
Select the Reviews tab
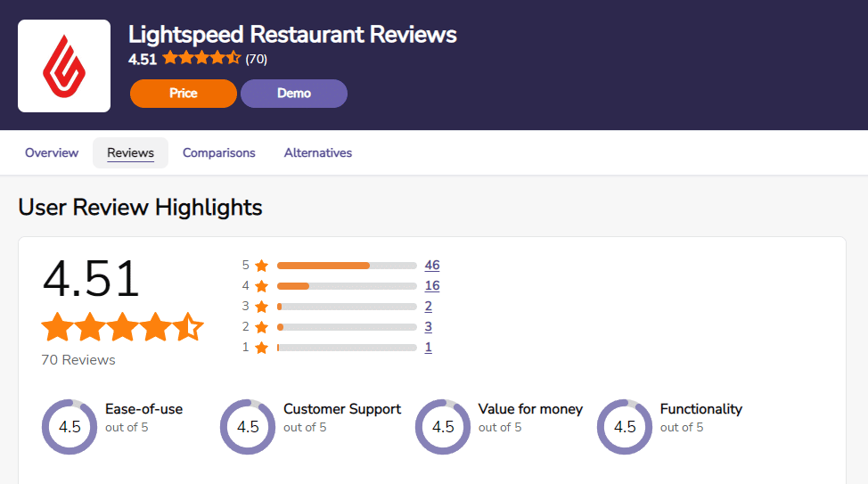131,152
